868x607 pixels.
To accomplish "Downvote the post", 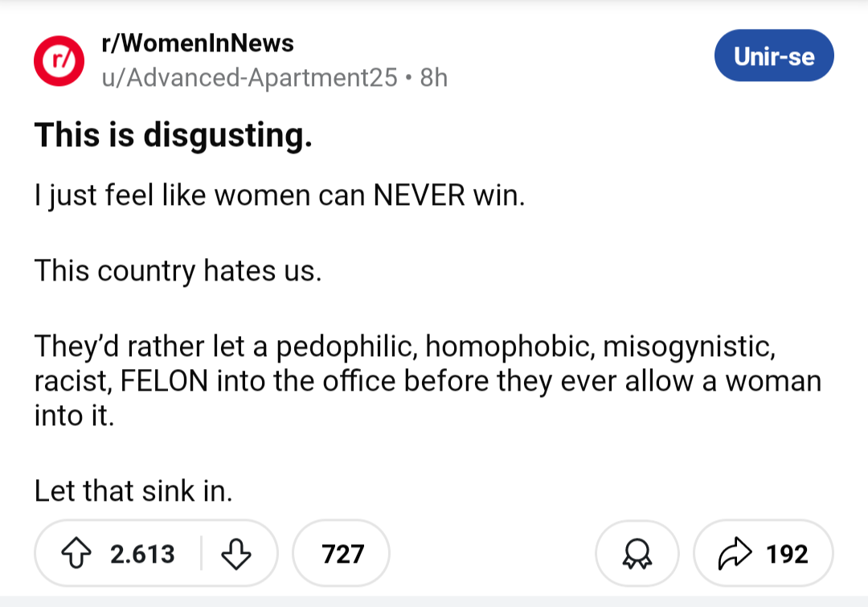I will click(x=235, y=554).
